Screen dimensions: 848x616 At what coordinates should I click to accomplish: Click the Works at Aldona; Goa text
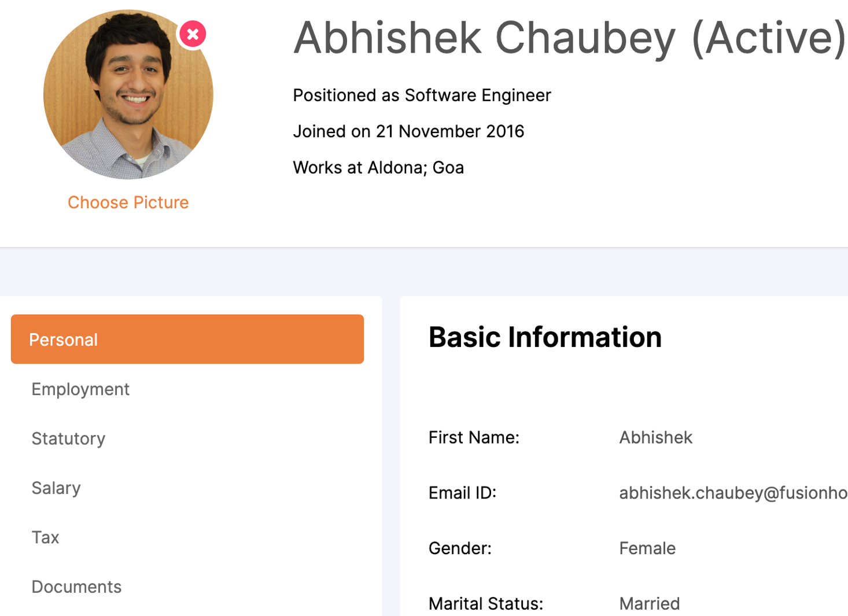(378, 168)
